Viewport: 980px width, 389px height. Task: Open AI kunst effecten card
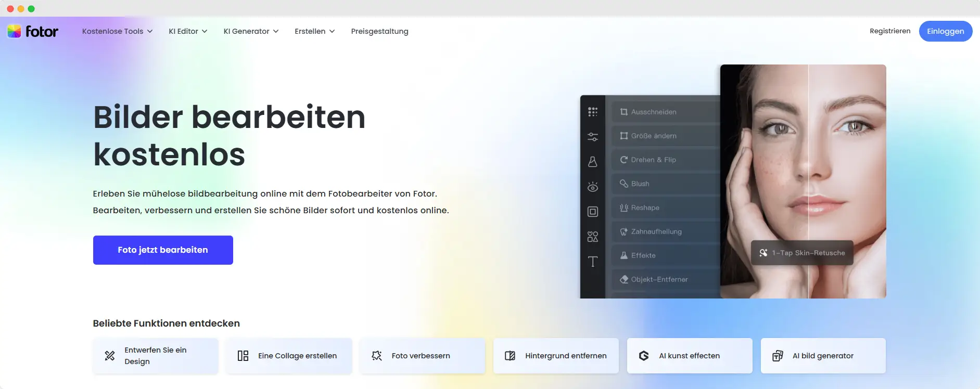point(690,356)
